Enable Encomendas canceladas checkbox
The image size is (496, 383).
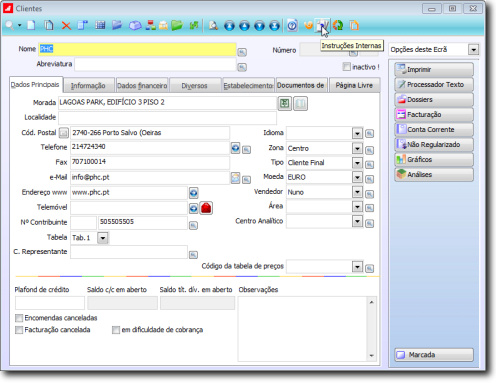click(19, 318)
